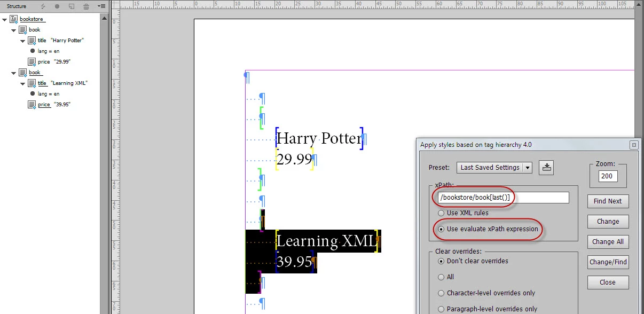Screen dimensions: 644x314
Task: Click the "39.95" price value in tree
Action: click(62, 105)
